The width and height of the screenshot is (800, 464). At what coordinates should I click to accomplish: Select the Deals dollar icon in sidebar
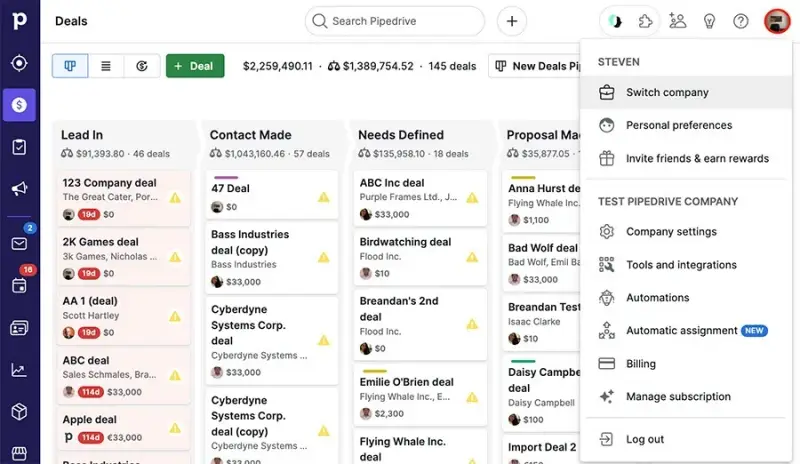click(x=19, y=105)
